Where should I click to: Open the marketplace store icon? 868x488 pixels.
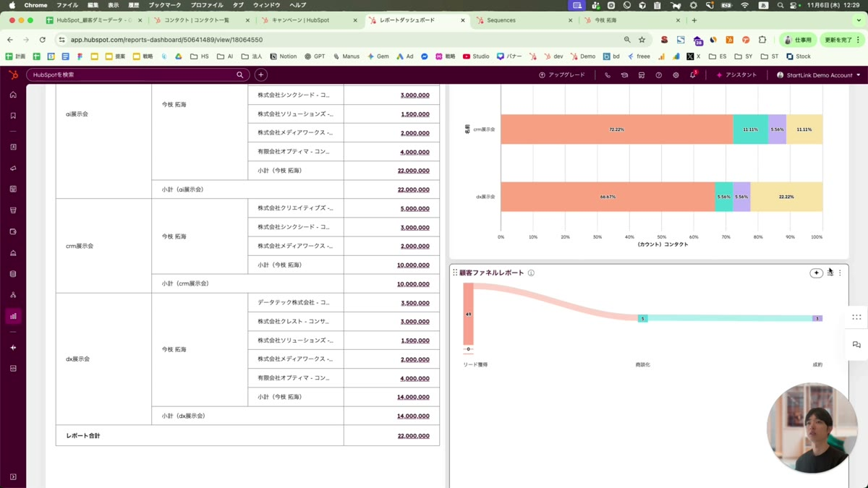click(642, 75)
